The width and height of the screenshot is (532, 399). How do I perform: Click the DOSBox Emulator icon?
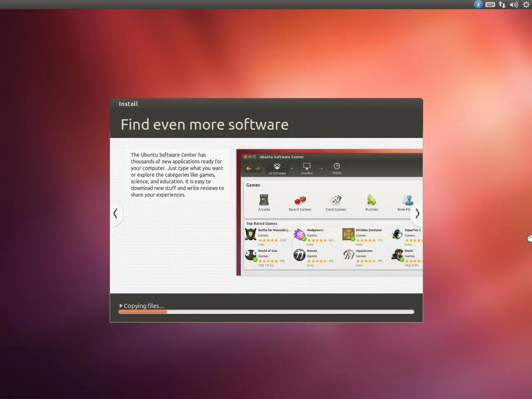tap(348, 234)
